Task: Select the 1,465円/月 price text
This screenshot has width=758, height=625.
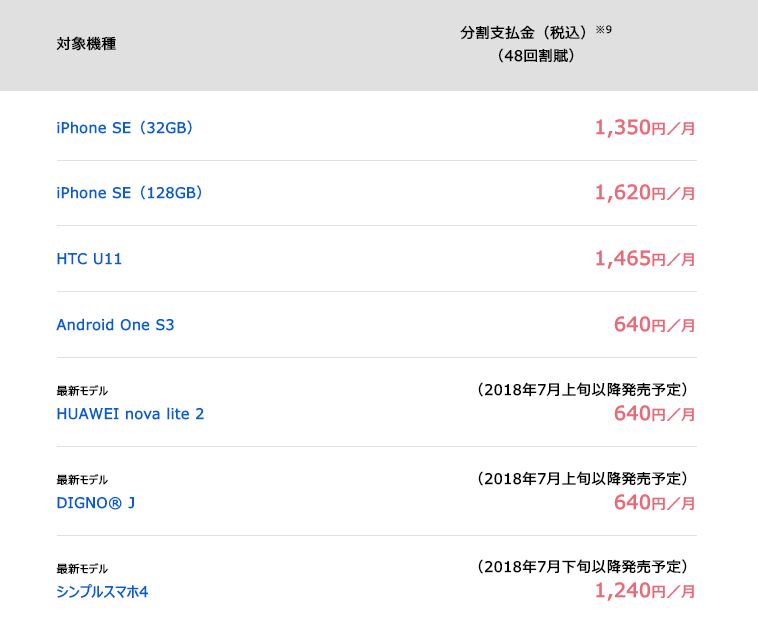Action: click(x=645, y=259)
